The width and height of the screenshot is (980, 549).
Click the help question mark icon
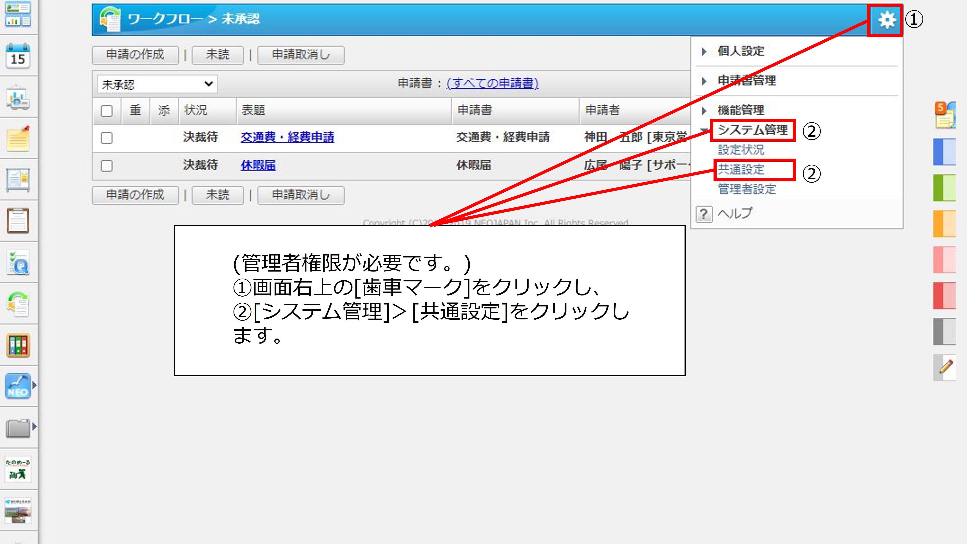[704, 214]
